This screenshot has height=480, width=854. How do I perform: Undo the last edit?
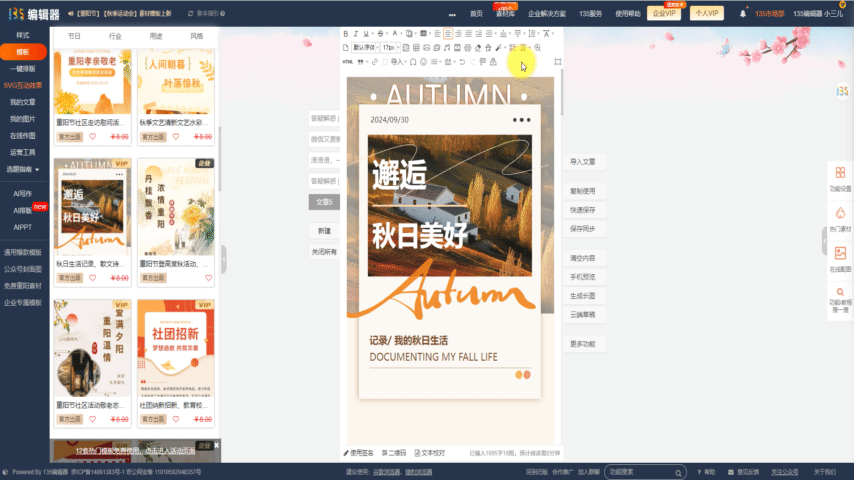tap(462, 62)
